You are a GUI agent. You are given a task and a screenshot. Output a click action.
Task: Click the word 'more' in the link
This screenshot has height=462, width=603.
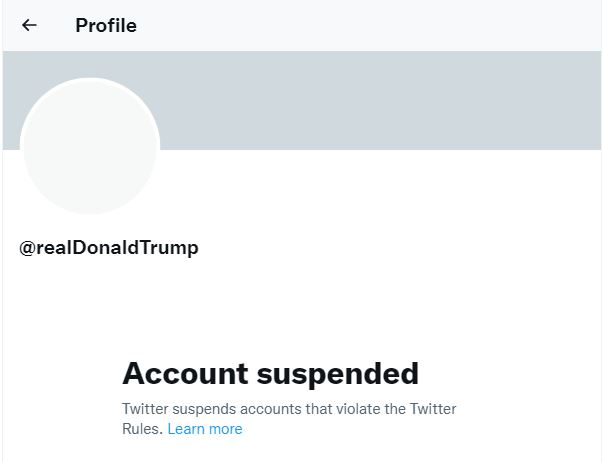pyautogui.click(x=225, y=429)
